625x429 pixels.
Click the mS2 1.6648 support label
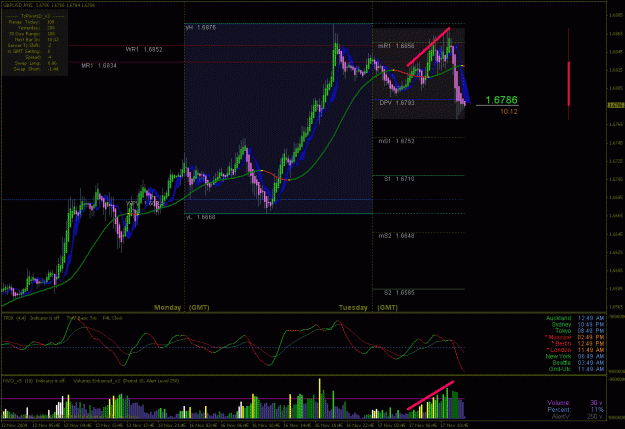(397, 236)
